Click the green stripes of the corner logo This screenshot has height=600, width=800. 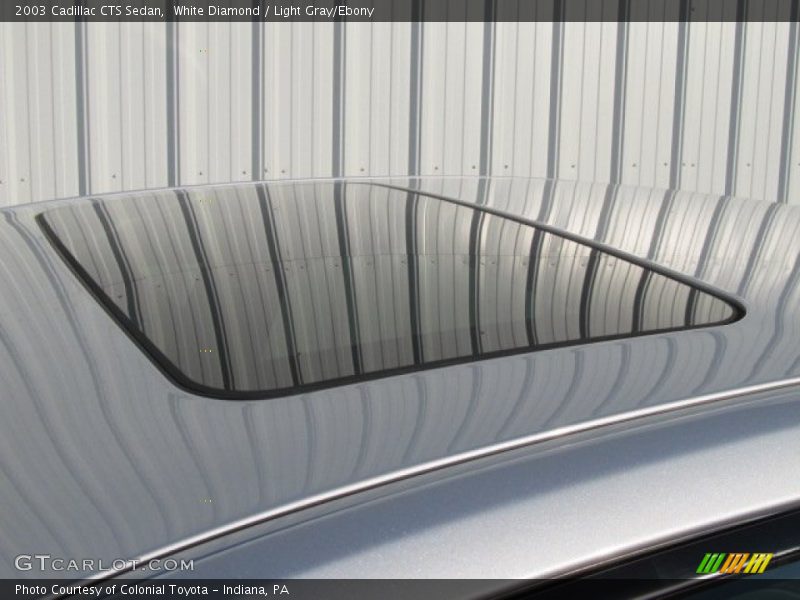710,563
